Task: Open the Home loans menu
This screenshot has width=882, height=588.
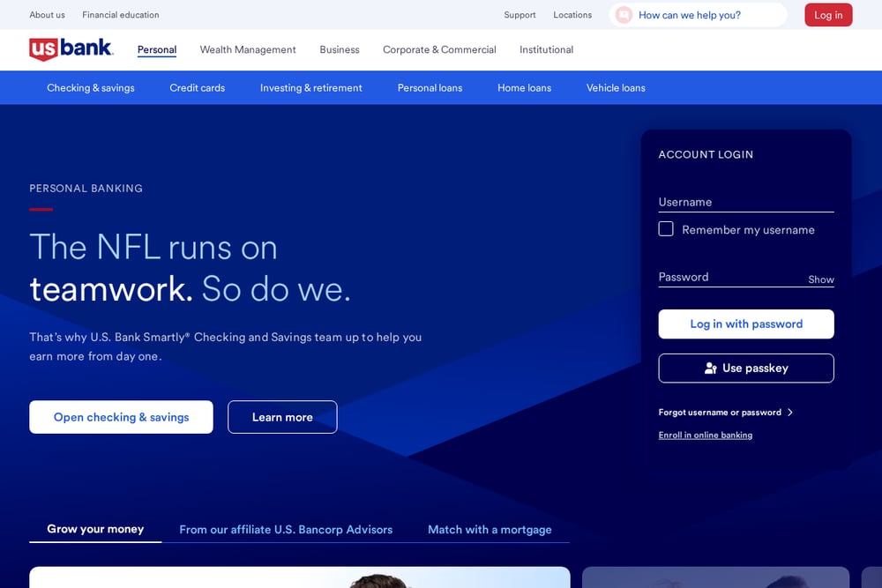Action: [524, 87]
